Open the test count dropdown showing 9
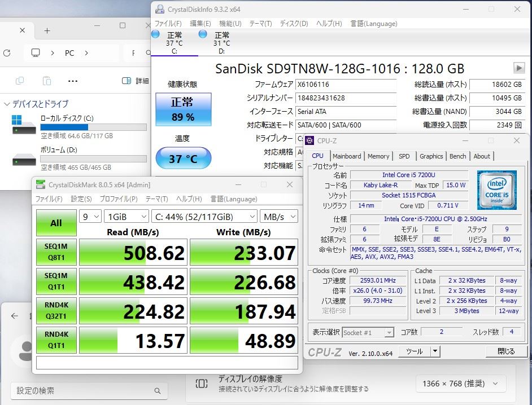This screenshot has width=532, height=405. 90,217
